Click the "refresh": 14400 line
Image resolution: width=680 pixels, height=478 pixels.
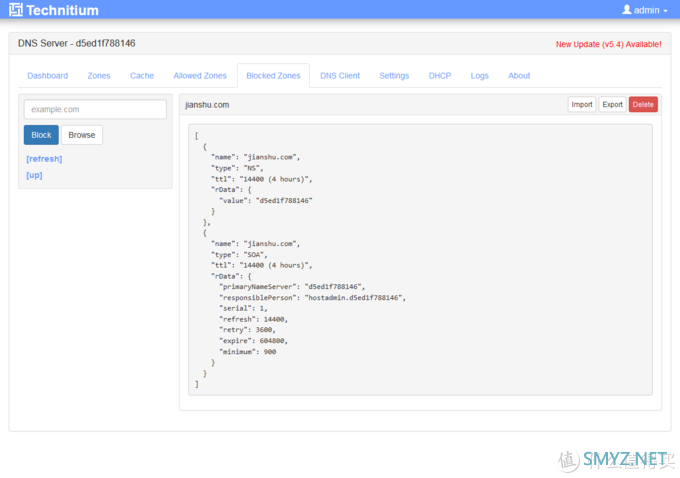point(253,319)
